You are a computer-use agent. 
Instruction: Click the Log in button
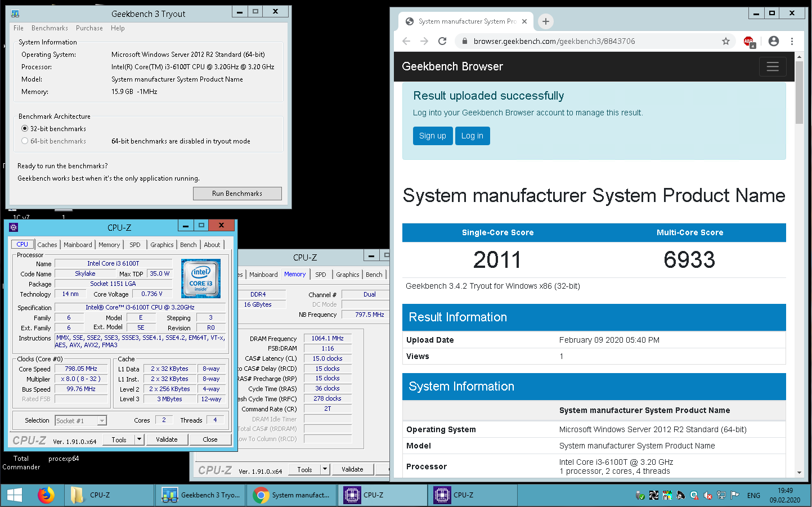[472, 136]
